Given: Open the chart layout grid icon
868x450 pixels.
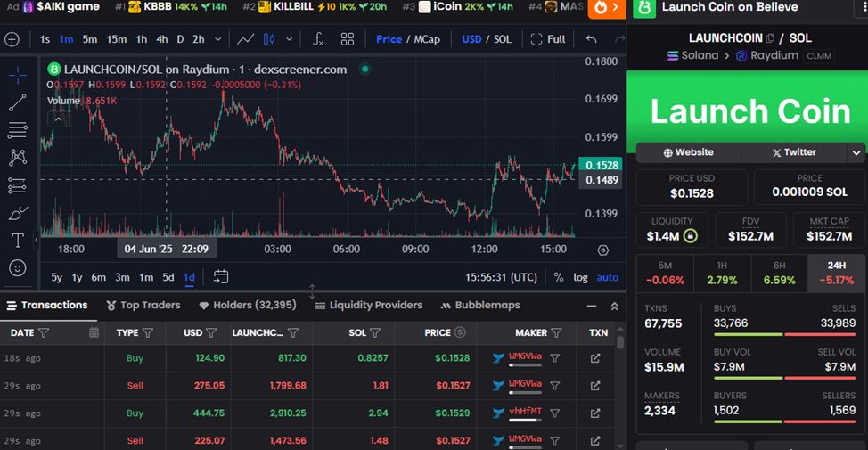Looking at the screenshot, I should pos(347,39).
